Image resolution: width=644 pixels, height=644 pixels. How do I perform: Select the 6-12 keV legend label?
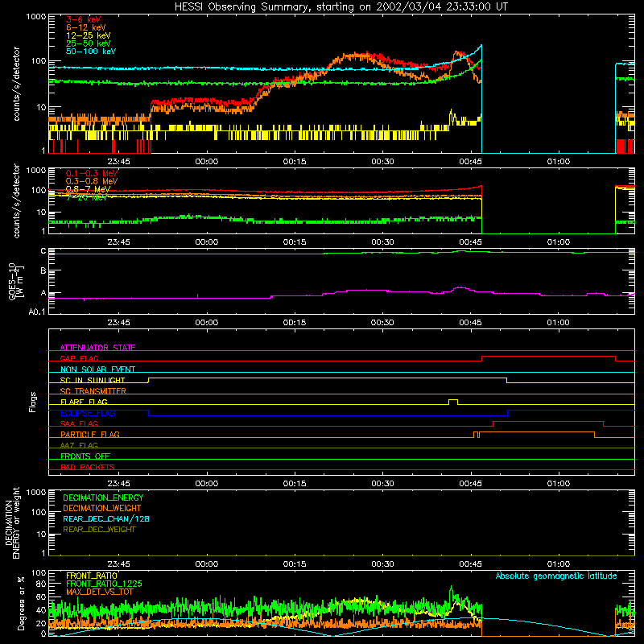point(86,27)
